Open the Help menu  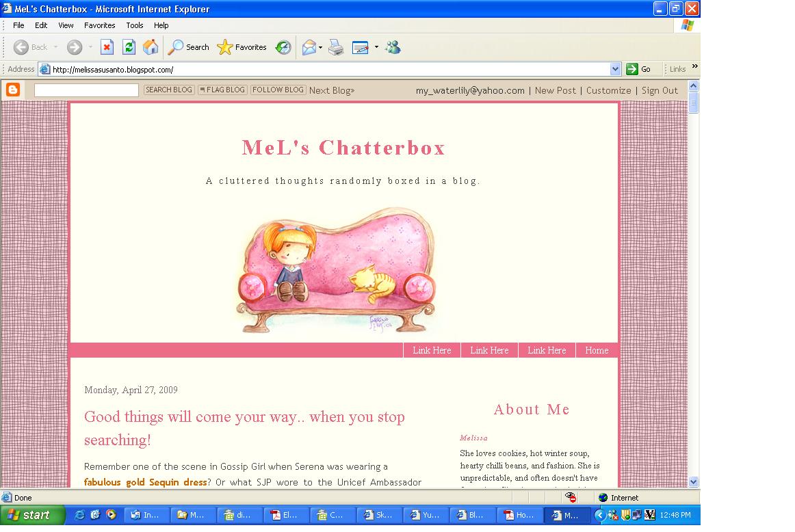tap(161, 25)
